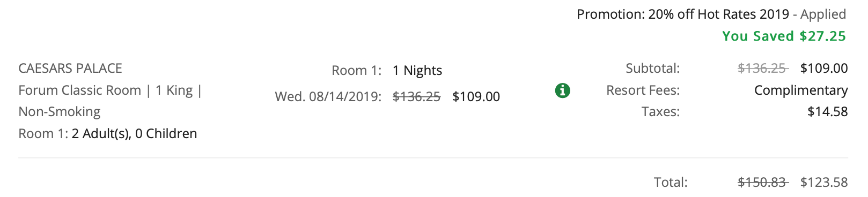Image resolution: width=868 pixels, height=197 pixels.
Task: Click the Wed. 08/14/2019 date label
Action: click(328, 97)
